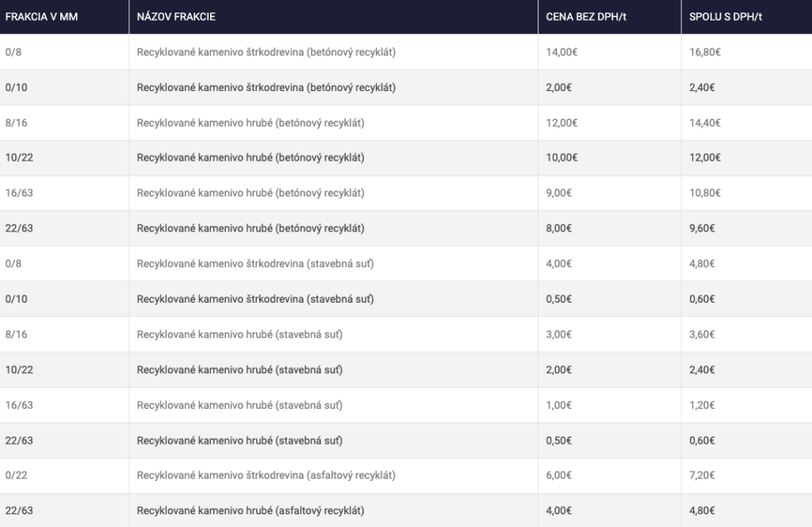Select the 22/63 cell in the 8,00€ row
The image size is (812, 527).
coord(64,228)
